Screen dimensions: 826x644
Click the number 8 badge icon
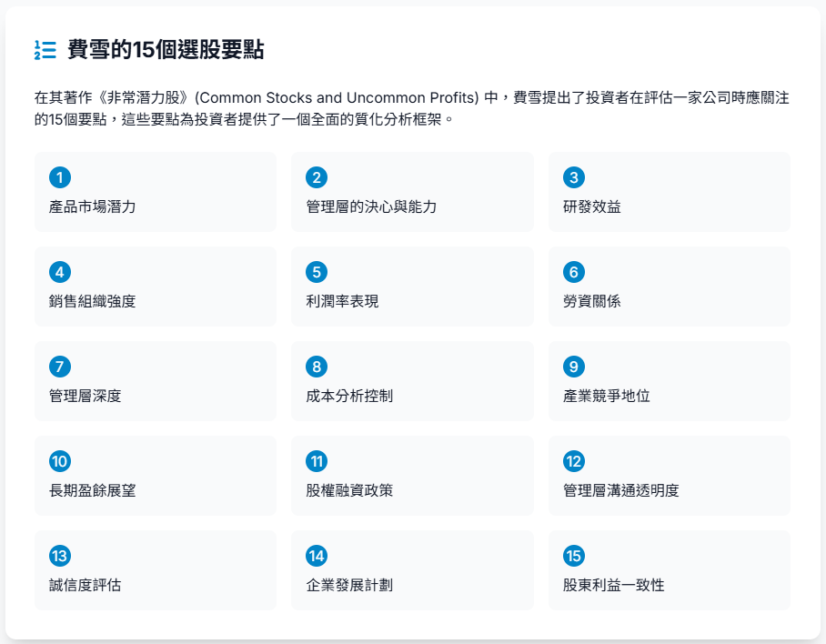pyautogui.click(x=317, y=367)
